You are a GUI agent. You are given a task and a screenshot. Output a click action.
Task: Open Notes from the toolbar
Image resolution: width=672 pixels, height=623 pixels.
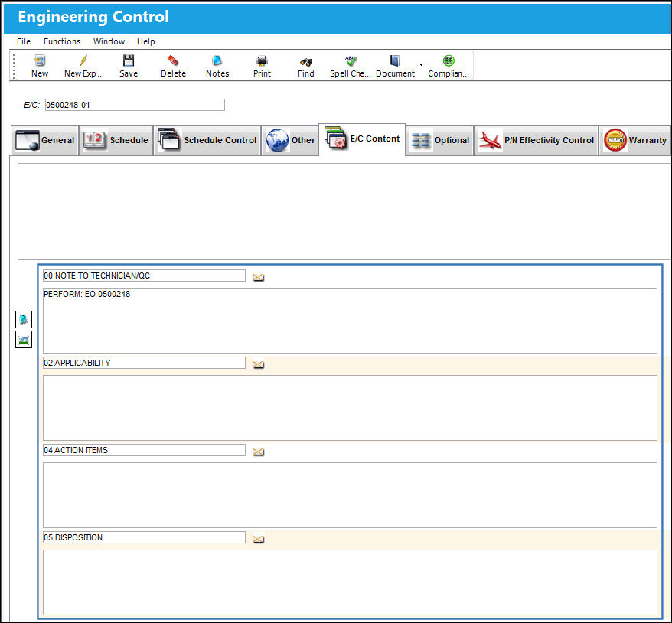tap(217, 66)
